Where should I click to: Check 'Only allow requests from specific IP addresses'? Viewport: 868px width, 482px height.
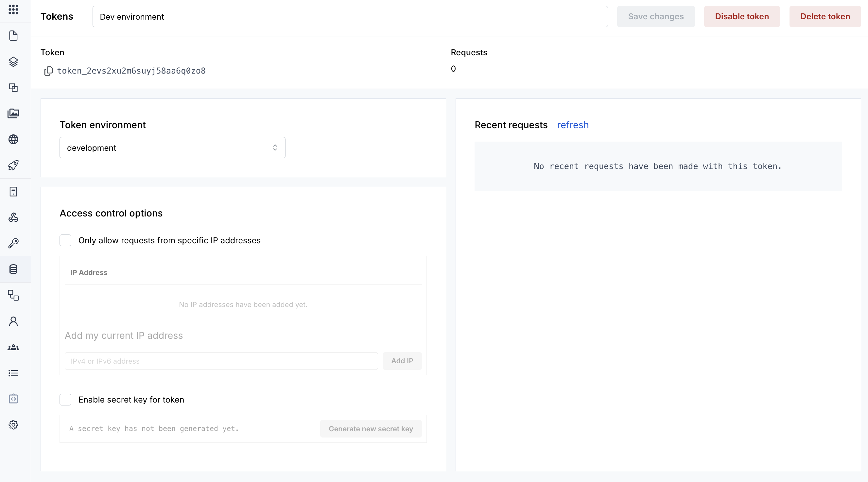tap(65, 240)
